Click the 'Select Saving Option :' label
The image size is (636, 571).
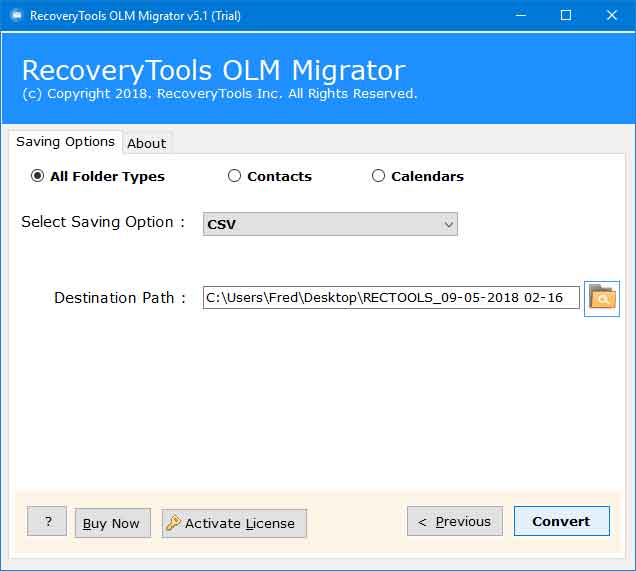103,222
